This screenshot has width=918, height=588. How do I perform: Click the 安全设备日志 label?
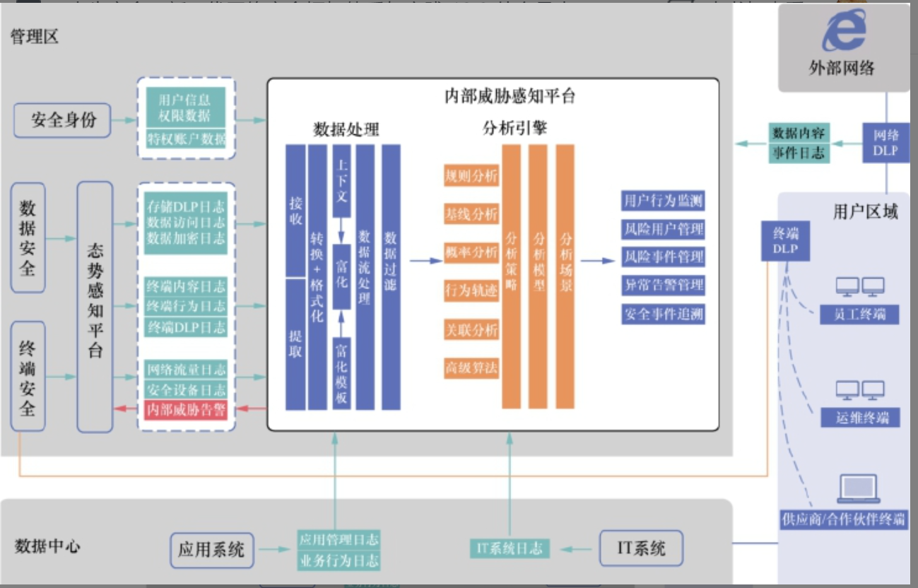(x=186, y=389)
